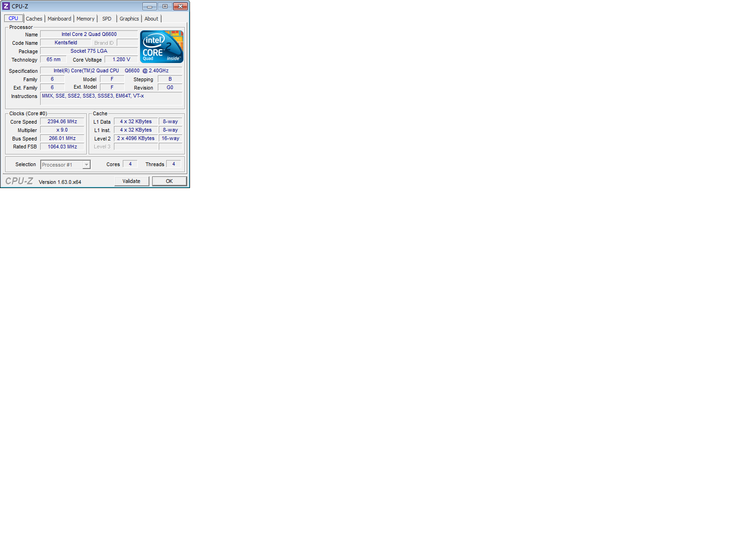The image size is (747, 560).
Task: Click the 1.280 V core voltage value
Action: coord(121,59)
